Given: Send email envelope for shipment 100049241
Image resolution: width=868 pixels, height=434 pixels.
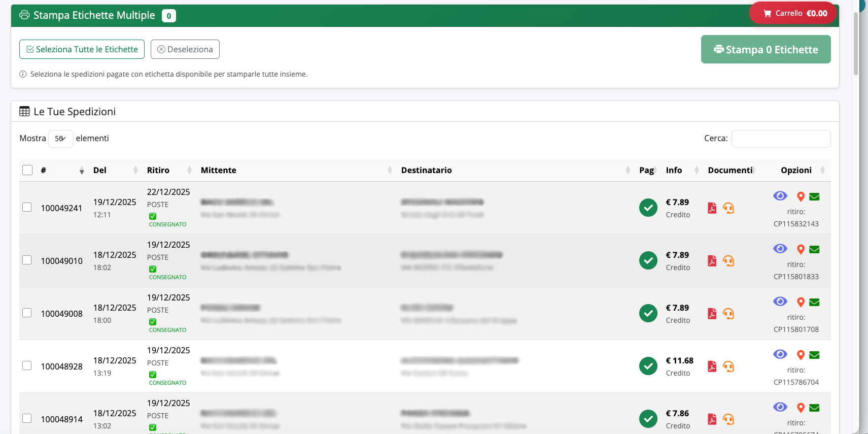Looking at the screenshot, I should click(815, 196).
